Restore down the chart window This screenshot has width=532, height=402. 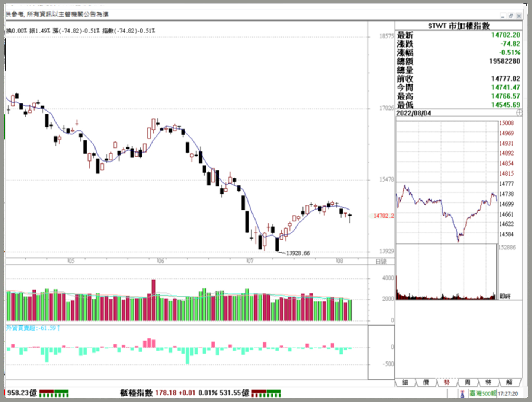tap(511, 16)
